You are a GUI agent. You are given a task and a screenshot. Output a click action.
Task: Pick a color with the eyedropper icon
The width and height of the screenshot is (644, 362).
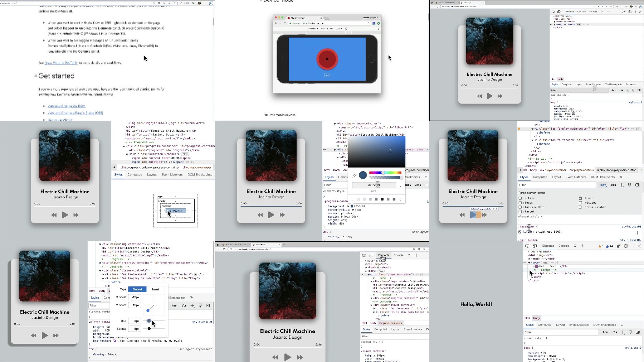point(354,175)
